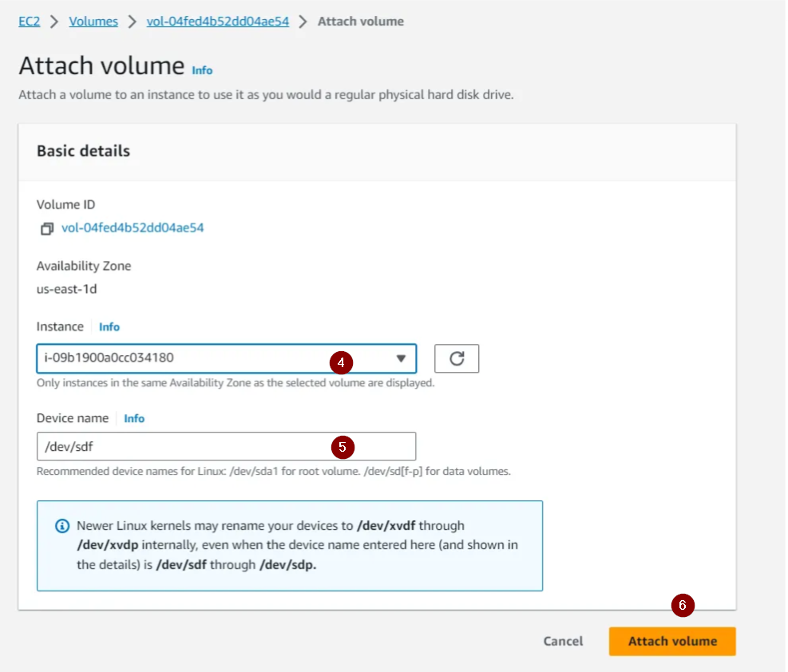Cancel attaching the volume
The image size is (788, 672).
tap(563, 642)
